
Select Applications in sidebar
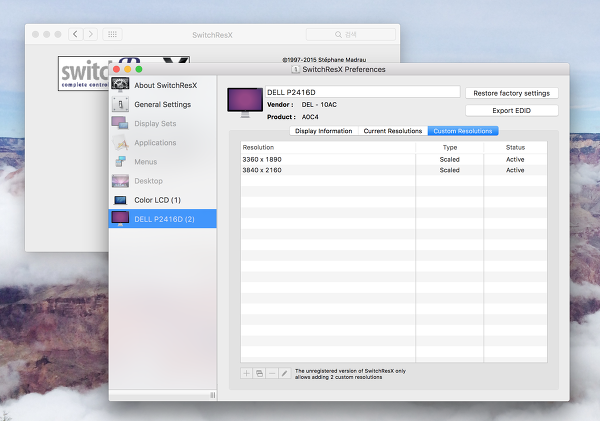point(163,143)
